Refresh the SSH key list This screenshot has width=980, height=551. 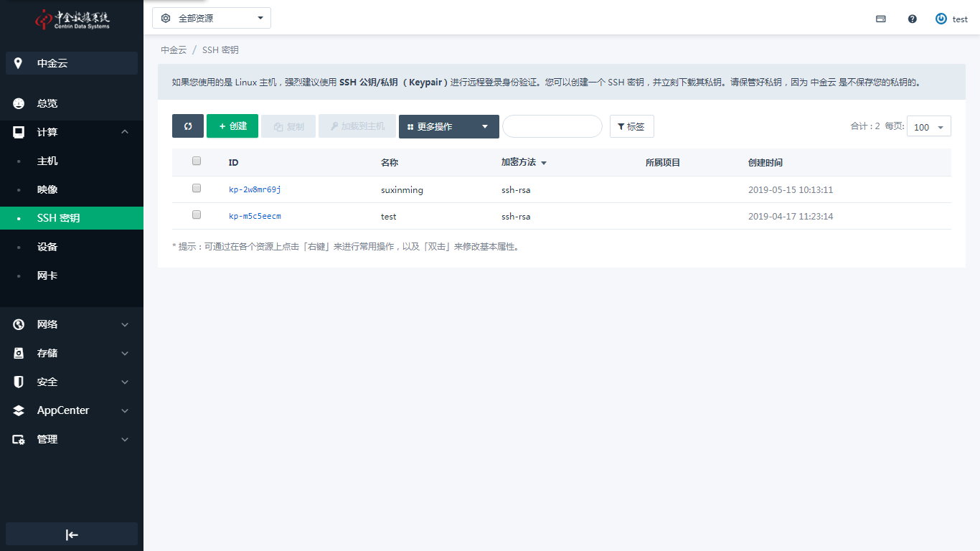[188, 126]
